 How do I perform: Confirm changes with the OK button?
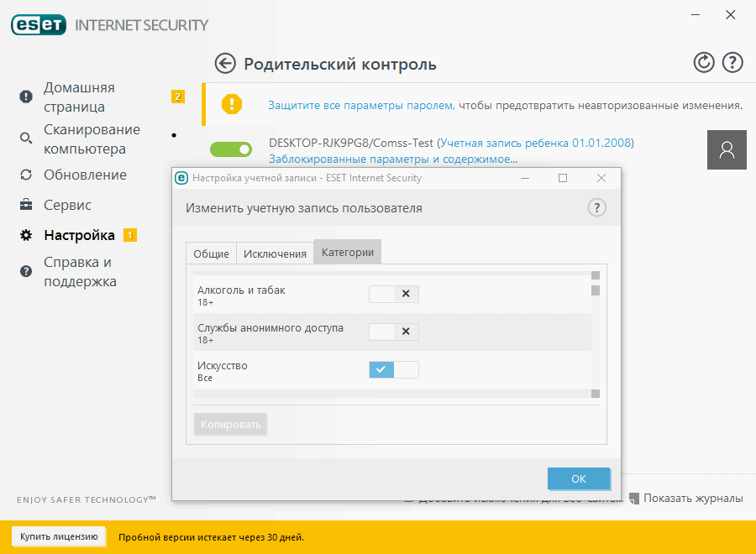pyautogui.click(x=578, y=478)
